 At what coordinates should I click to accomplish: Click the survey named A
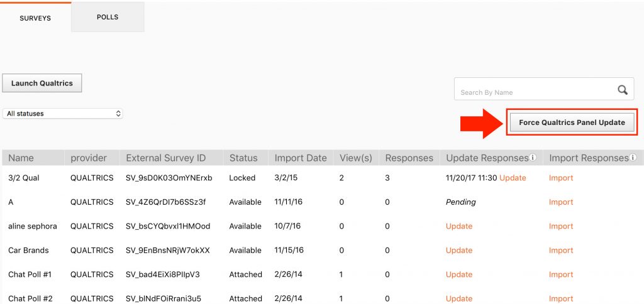[11, 202]
